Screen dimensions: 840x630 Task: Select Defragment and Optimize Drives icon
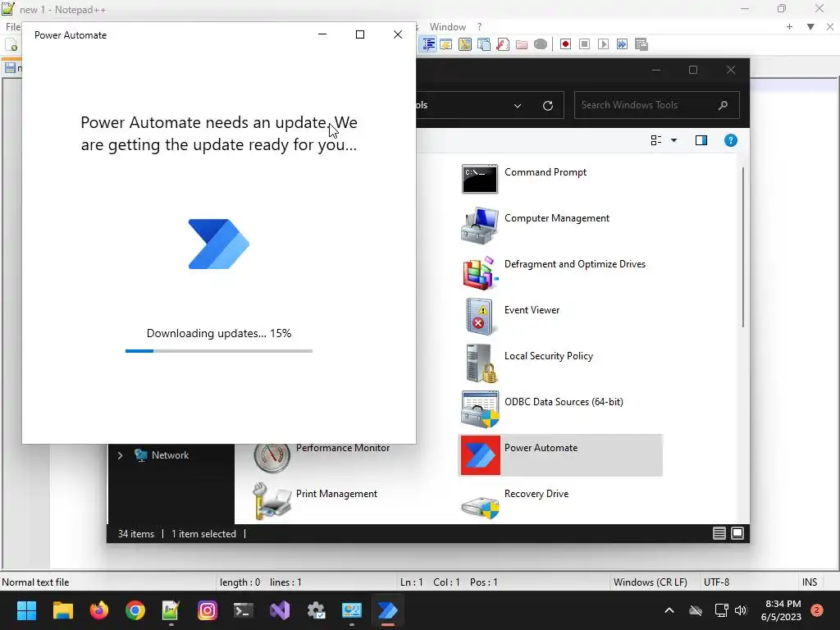pos(479,272)
